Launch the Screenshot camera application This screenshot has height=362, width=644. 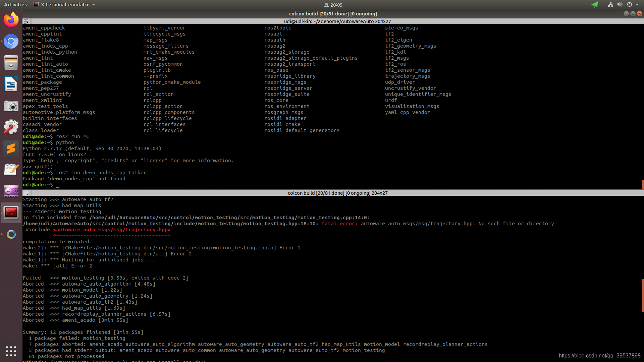coord(11,106)
